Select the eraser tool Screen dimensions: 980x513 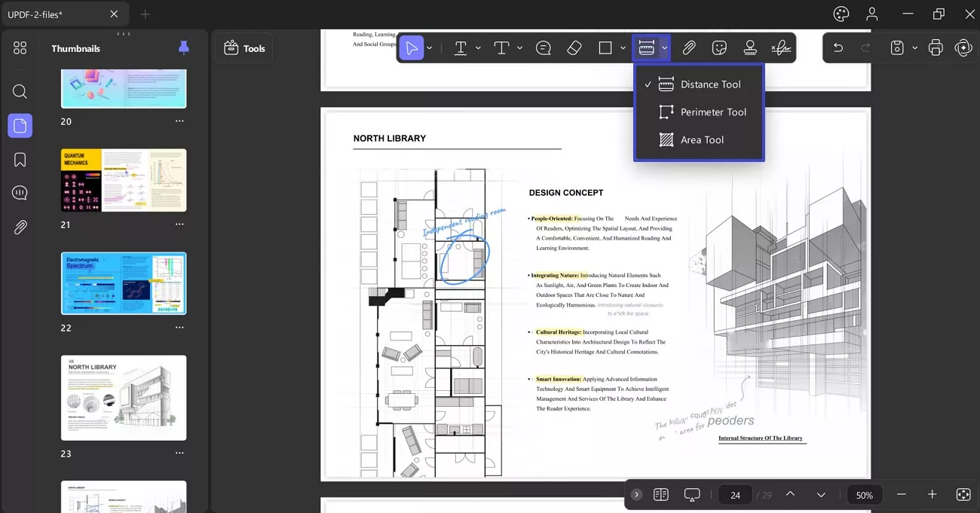[x=574, y=48]
